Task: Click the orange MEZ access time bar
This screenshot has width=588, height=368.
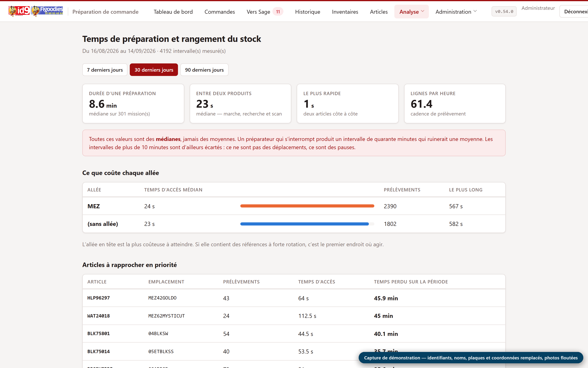Action: [x=307, y=206]
